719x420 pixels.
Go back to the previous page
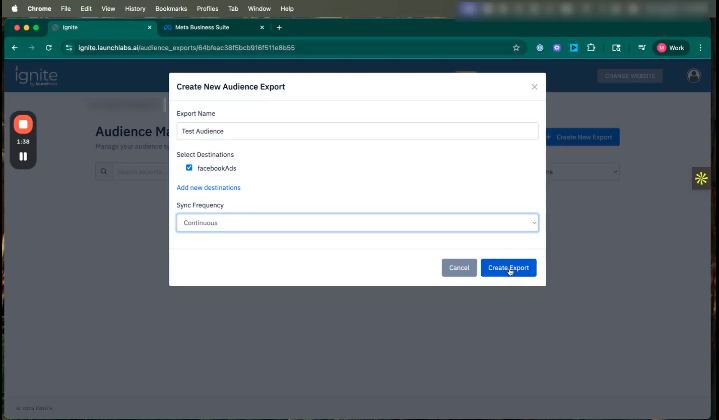[14, 47]
